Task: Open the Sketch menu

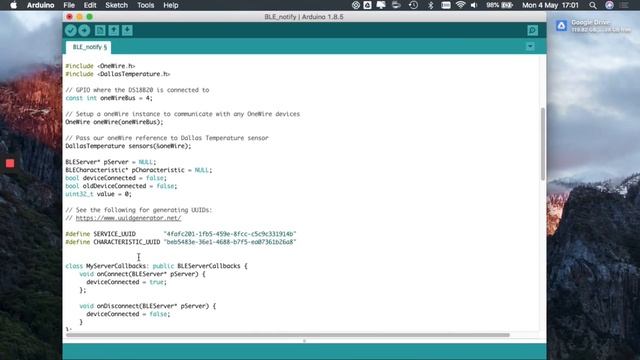Action: tap(116, 5)
